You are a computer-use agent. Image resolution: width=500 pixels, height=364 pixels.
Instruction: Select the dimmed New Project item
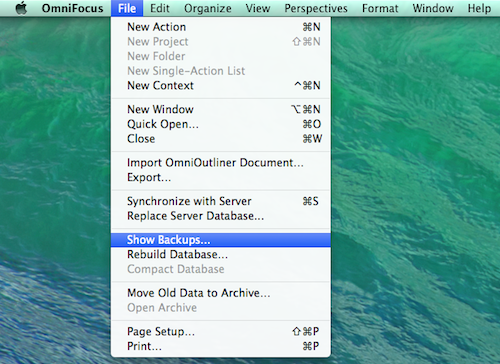tap(221, 41)
